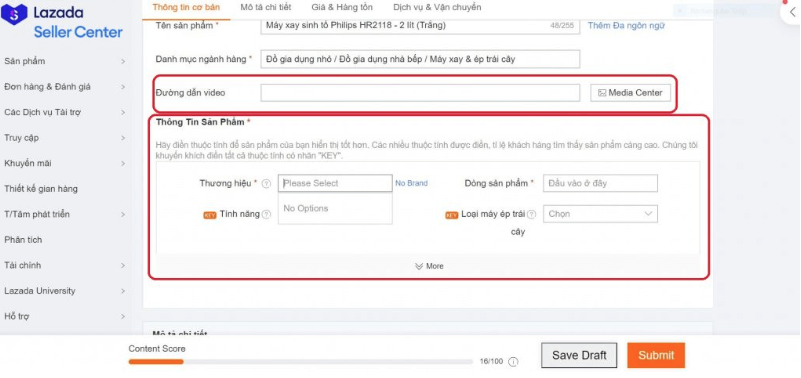Expand Tài chính sidebar menu
Image resolution: width=801 pixels, height=378 pixels.
pos(64,266)
